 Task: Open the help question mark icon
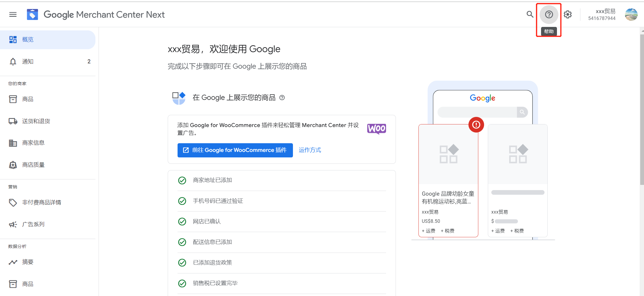point(549,14)
